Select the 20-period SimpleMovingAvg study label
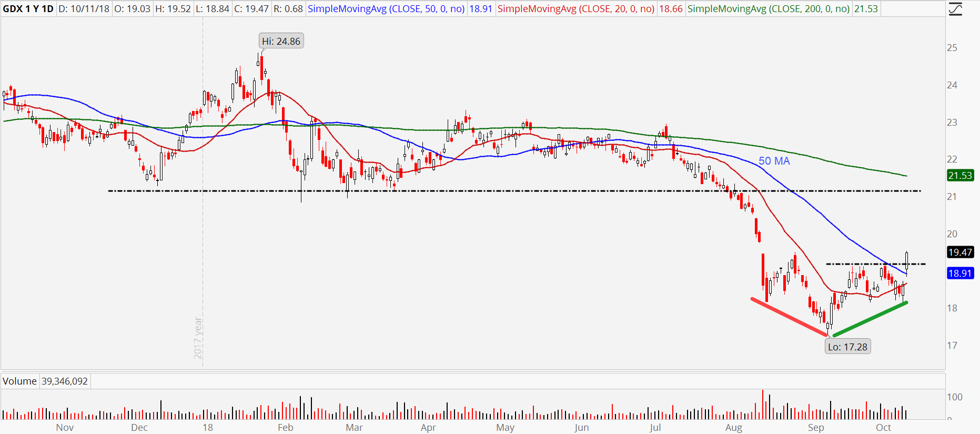Image resolution: width=980 pixels, height=434 pixels. coord(576,9)
